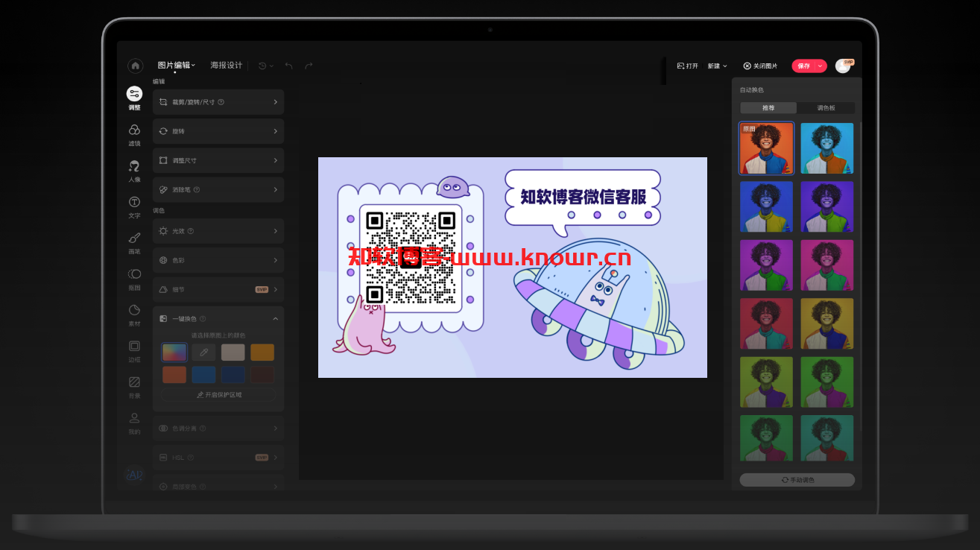This screenshot has width=980, height=550.
Task: Click help icon next to 裁剪/旋转/尺寸
Action: pyautogui.click(x=221, y=102)
